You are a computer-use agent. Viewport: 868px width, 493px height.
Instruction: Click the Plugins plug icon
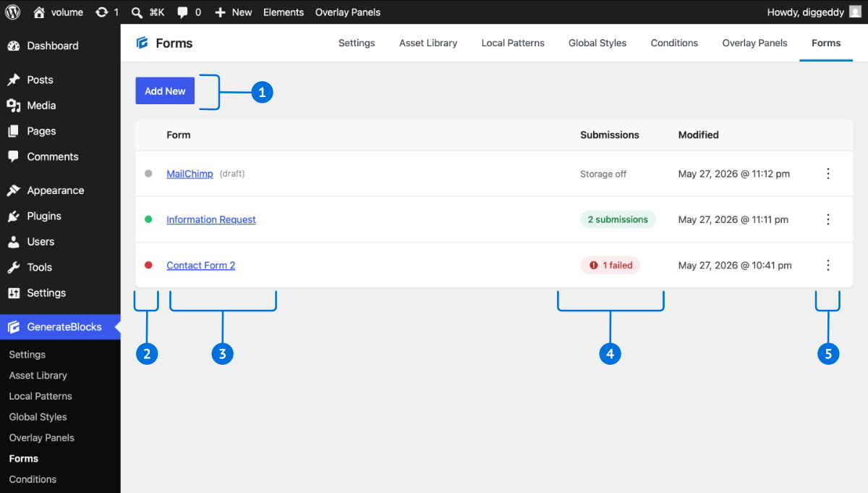point(14,216)
